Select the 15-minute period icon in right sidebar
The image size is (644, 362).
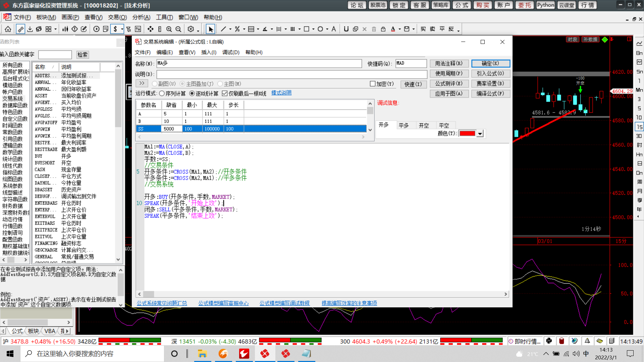(639, 127)
